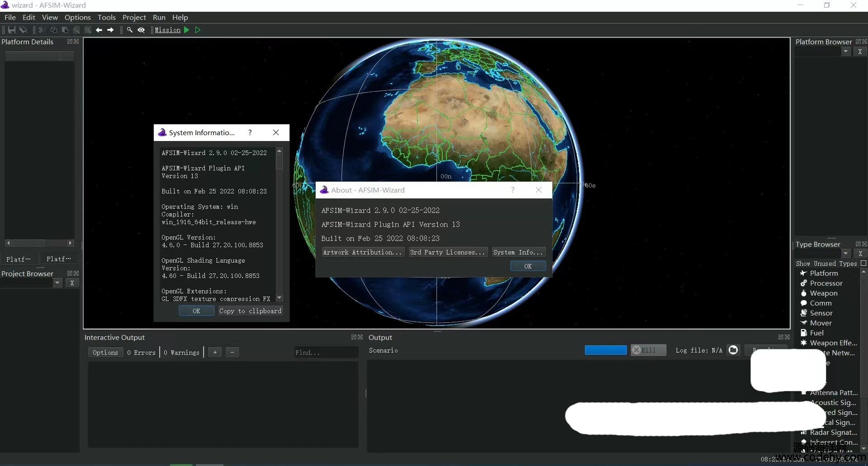Click the blue progress bar in Output
Viewport: 868px width, 466px height.
[x=606, y=350]
